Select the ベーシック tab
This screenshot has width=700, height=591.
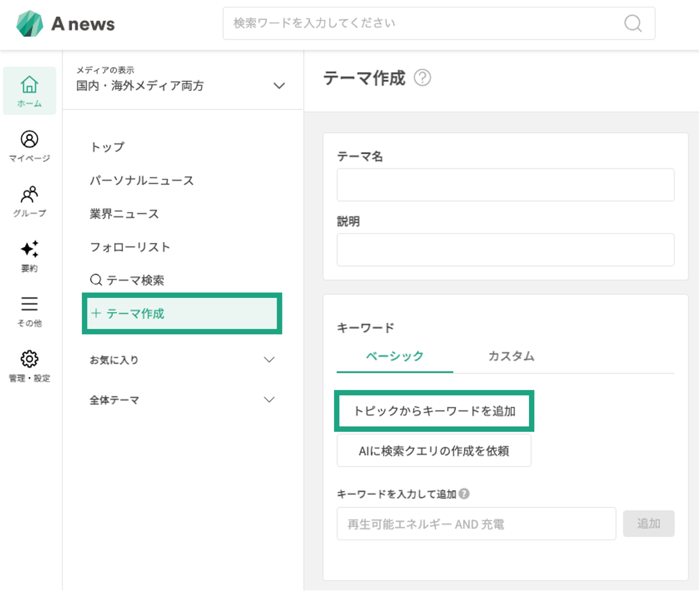click(x=395, y=356)
